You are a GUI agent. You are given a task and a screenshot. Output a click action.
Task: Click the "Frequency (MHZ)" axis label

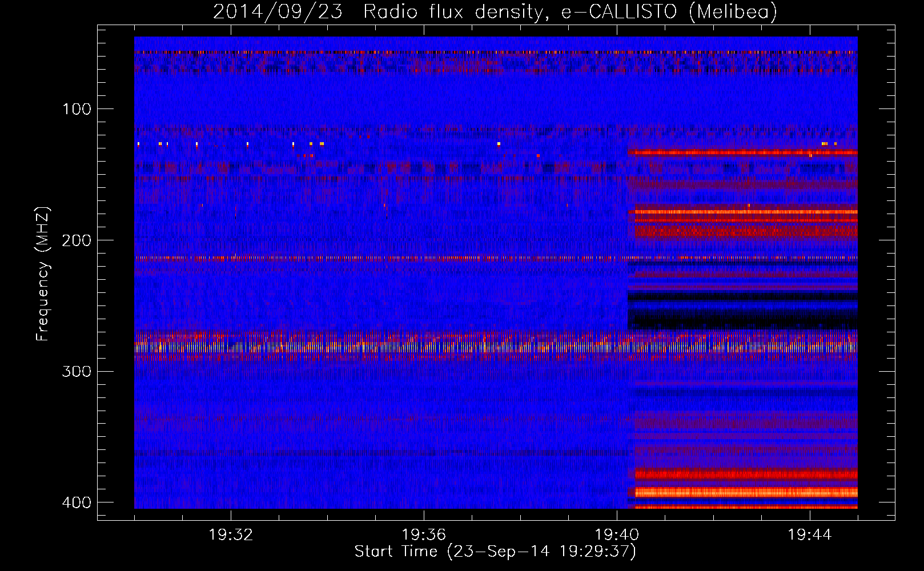[x=43, y=274]
